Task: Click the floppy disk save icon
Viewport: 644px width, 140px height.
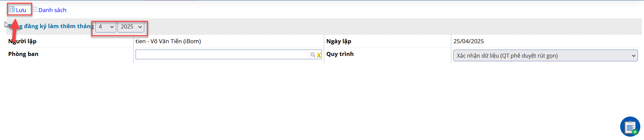Action: [x=12, y=9]
